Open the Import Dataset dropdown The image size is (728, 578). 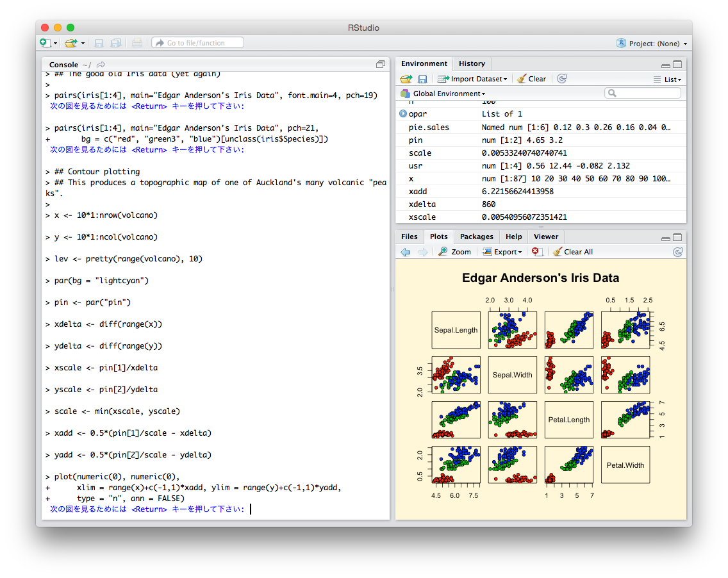click(473, 79)
